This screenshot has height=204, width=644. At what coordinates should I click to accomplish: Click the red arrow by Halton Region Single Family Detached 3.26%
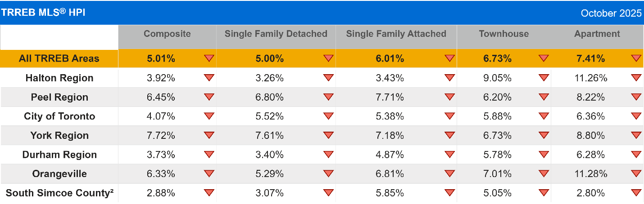click(x=328, y=77)
